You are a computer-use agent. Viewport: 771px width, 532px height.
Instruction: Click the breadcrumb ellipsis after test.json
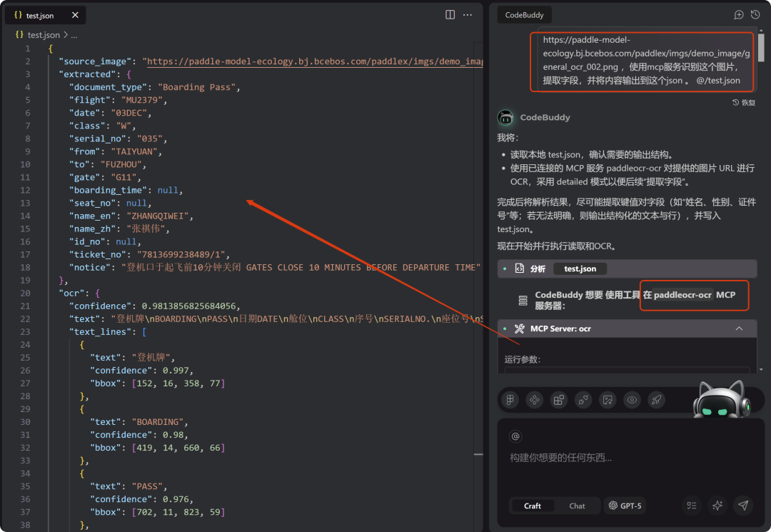point(74,36)
